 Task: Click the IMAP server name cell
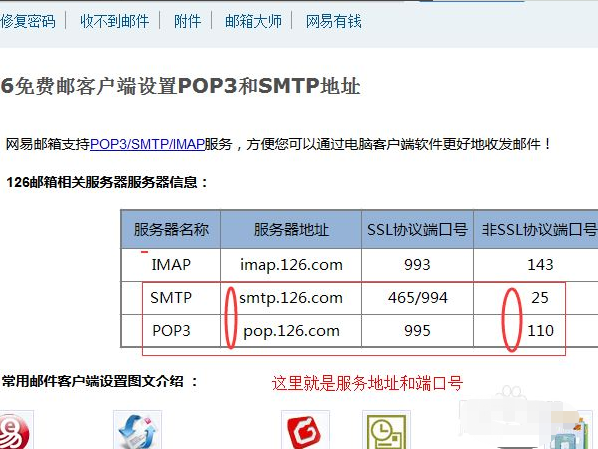click(x=171, y=265)
